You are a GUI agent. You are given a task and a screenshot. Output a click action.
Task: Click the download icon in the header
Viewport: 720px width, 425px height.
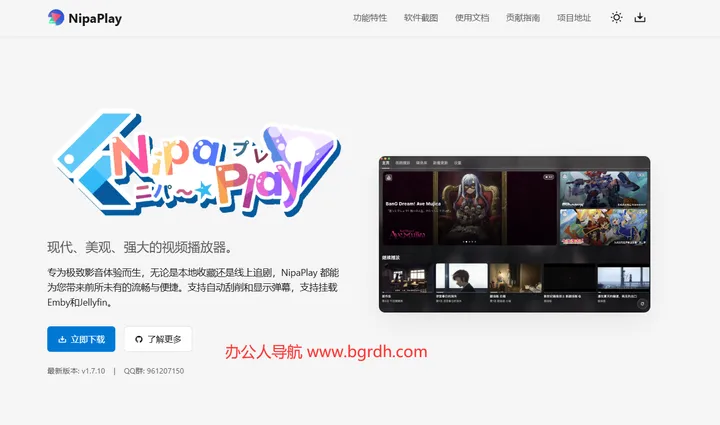pos(640,17)
